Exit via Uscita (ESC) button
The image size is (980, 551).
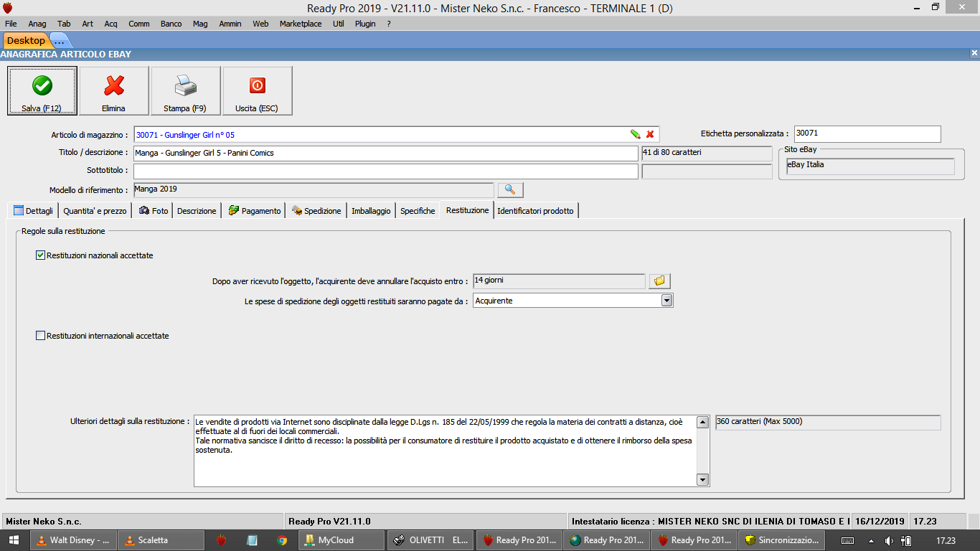[x=258, y=91]
